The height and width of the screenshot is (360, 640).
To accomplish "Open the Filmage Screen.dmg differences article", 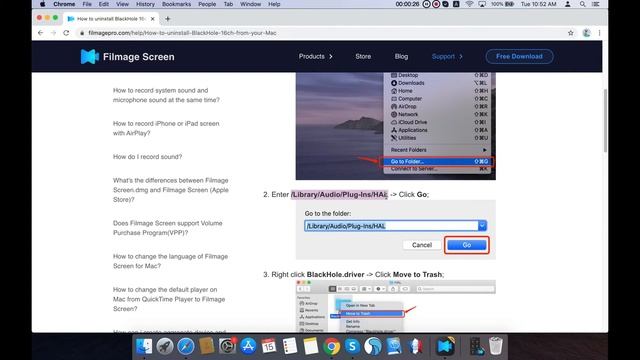I will point(171,190).
